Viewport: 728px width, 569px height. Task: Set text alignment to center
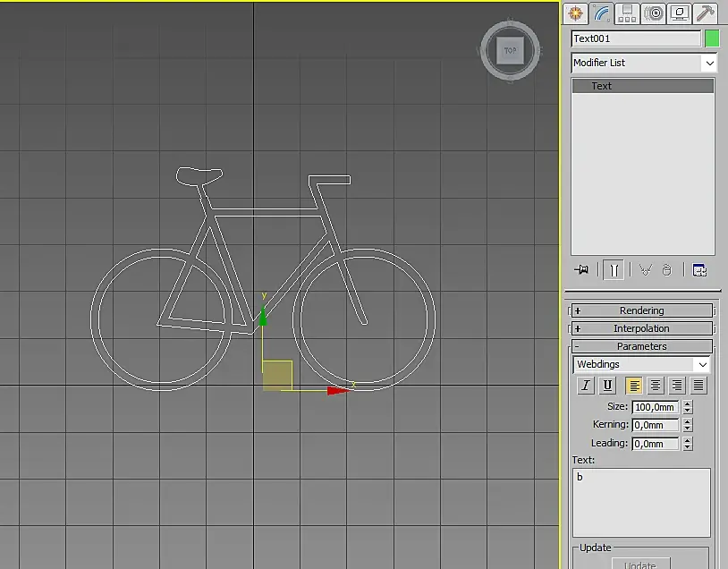click(x=656, y=386)
